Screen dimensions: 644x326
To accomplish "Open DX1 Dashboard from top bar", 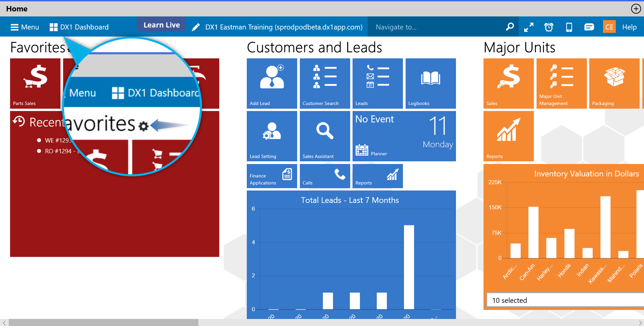I will coord(79,27).
